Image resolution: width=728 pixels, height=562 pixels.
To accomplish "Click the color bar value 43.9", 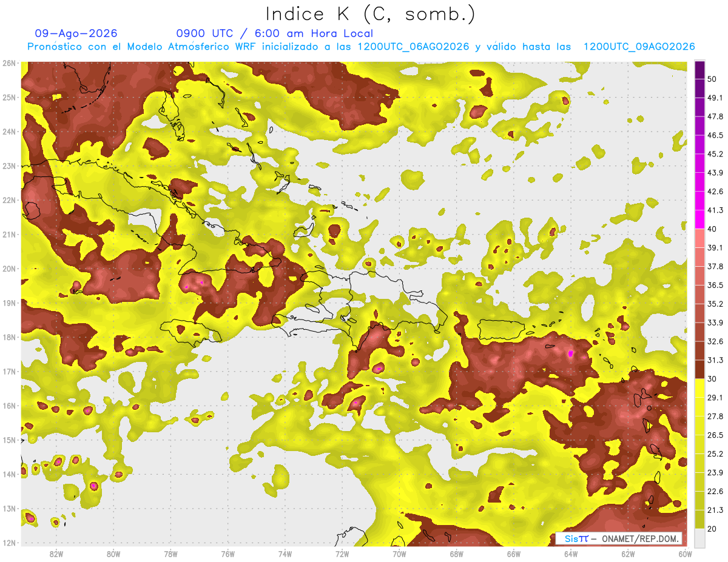I will point(715,173).
